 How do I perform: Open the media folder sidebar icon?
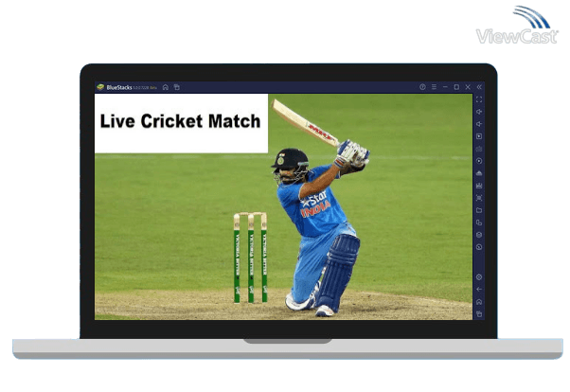[x=479, y=210]
